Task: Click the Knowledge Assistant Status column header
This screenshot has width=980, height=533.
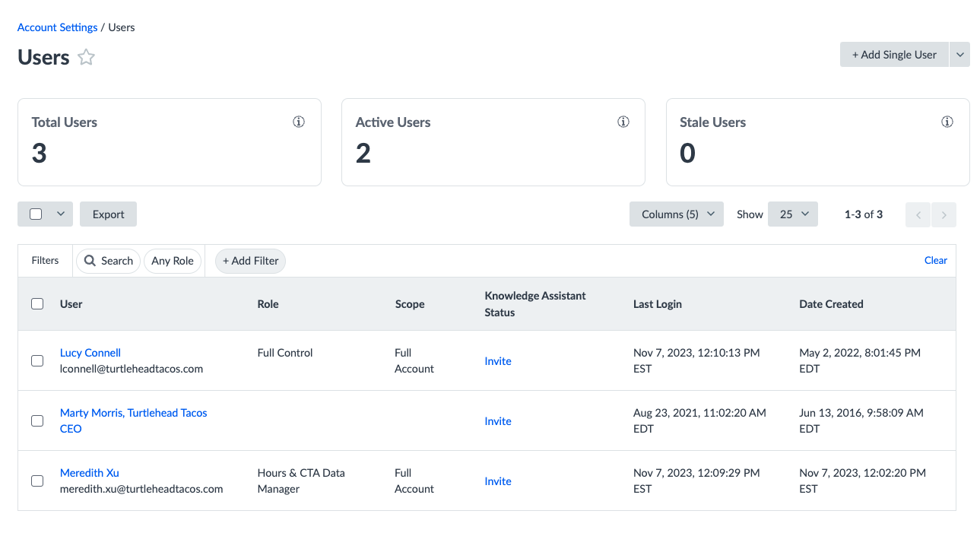Action: click(x=535, y=304)
